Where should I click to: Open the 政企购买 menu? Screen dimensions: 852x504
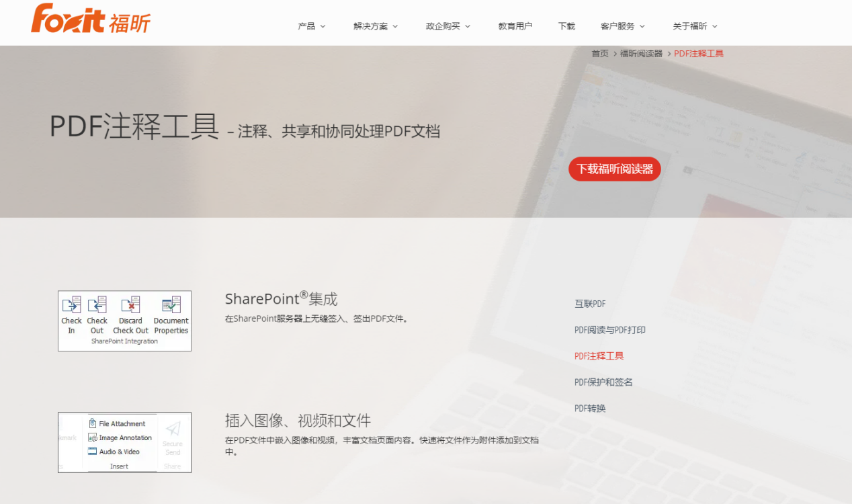[x=443, y=26]
